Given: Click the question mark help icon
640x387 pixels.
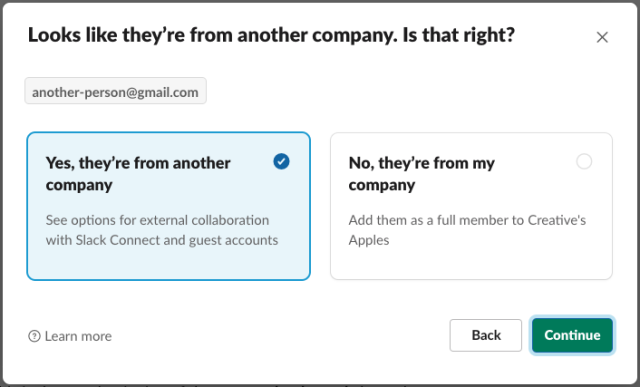Looking at the screenshot, I should pos(34,336).
